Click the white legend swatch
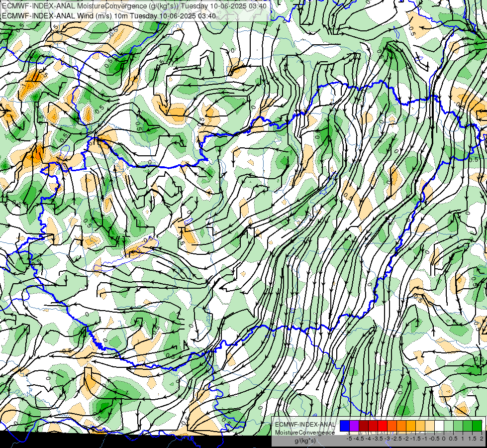This screenshot has width=487, height=448. pos(439,426)
